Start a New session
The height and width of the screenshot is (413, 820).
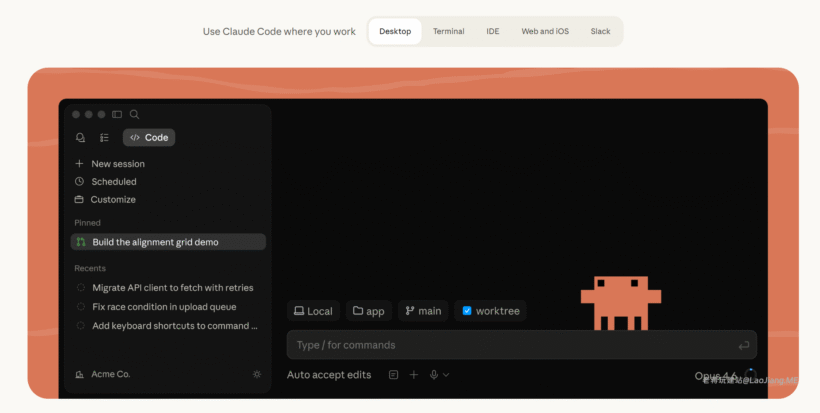point(118,164)
